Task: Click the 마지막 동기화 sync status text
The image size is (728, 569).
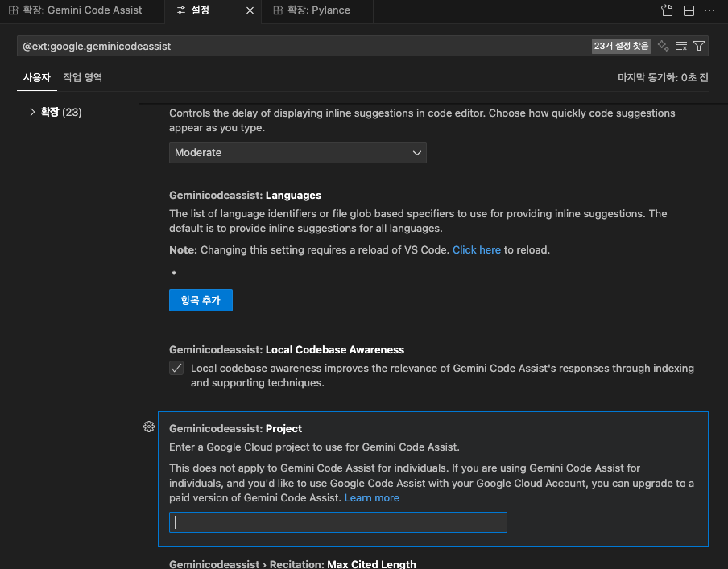Action: (x=663, y=77)
